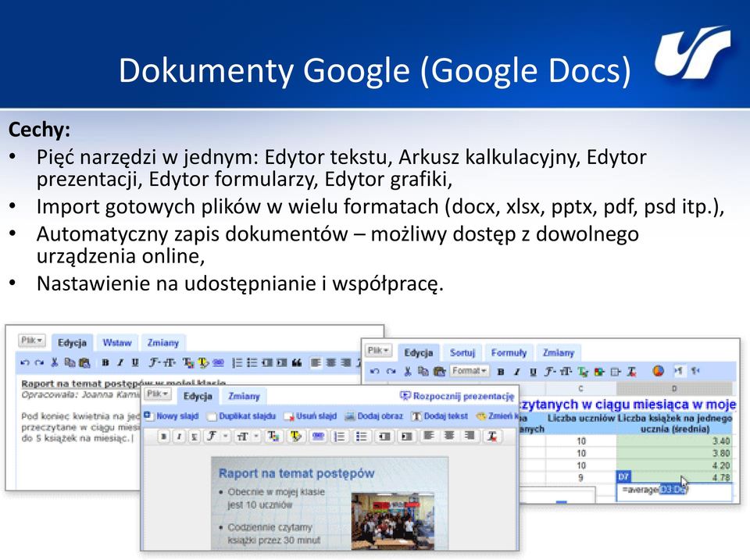Image resolution: width=750 pixels, height=560 pixels.
Task: Click Usuń slajd button
Action: tap(310, 416)
